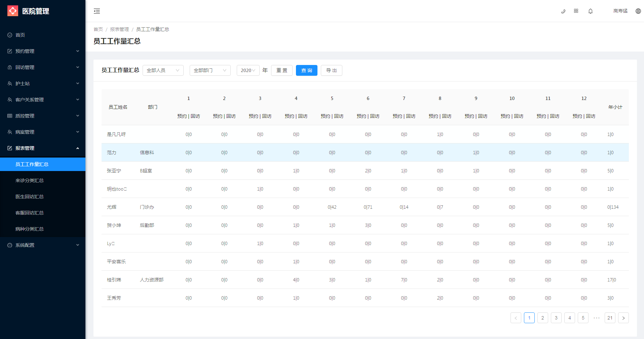Image resolution: width=644 pixels, height=339 pixels.
Task: Click the hospital management logo icon
Action: tap(13, 11)
